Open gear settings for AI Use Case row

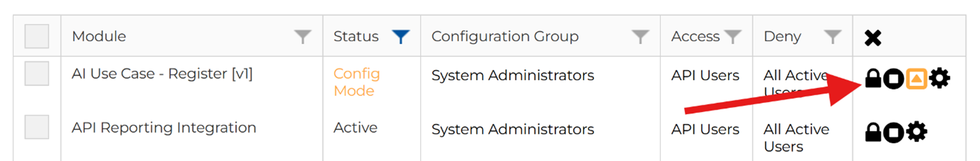tap(939, 79)
